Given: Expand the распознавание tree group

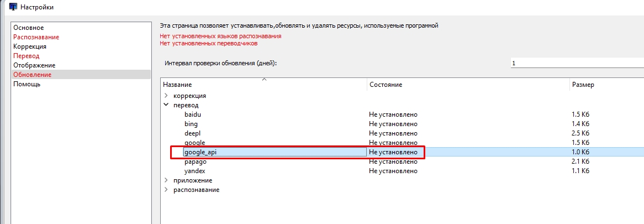Looking at the screenshot, I should click(166, 190).
